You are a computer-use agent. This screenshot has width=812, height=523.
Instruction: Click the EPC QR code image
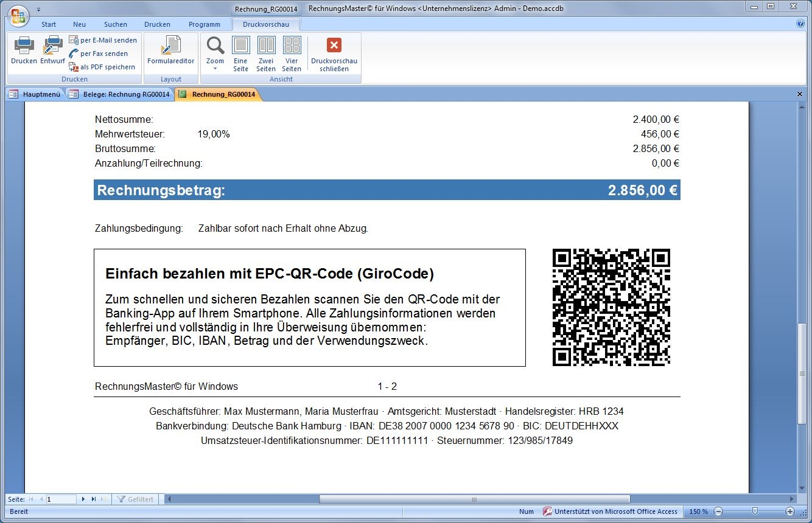611,307
